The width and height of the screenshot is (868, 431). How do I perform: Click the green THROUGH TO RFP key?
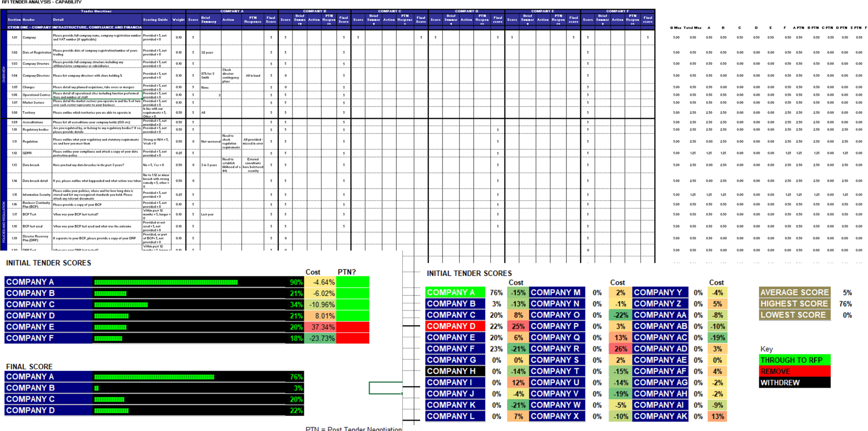795,360
